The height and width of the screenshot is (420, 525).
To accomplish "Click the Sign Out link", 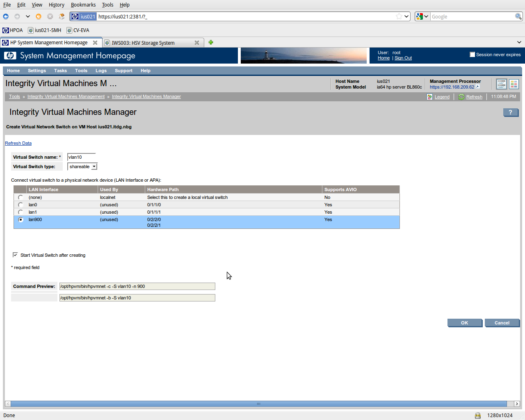I will coord(403,58).
